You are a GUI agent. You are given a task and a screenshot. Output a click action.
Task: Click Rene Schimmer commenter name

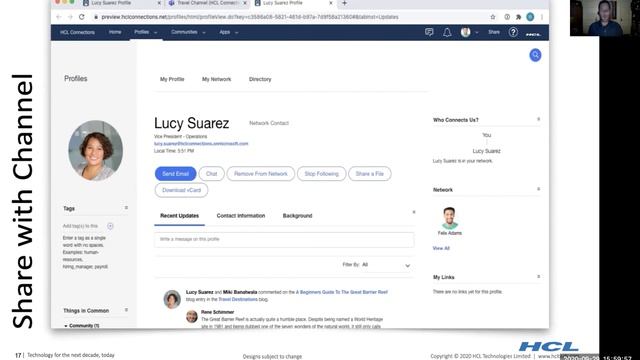[x=217, y=312]
